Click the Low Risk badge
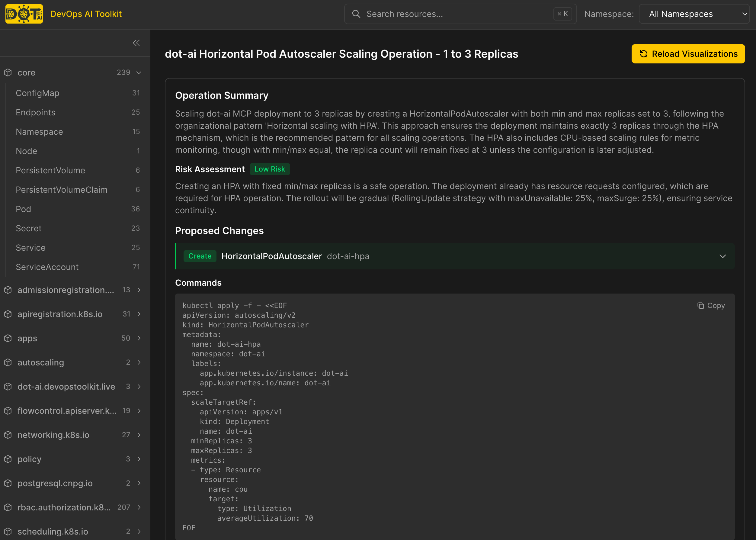Screen dimensions: 756x540 coord(270,169)
